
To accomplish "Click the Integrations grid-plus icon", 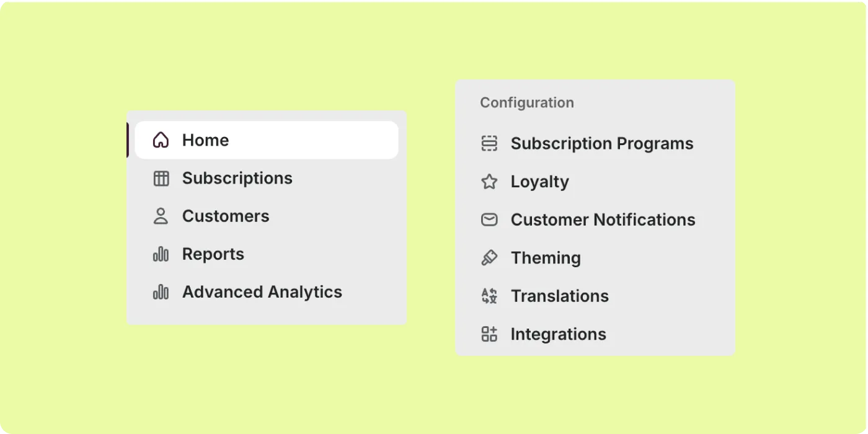I will 489,334.
